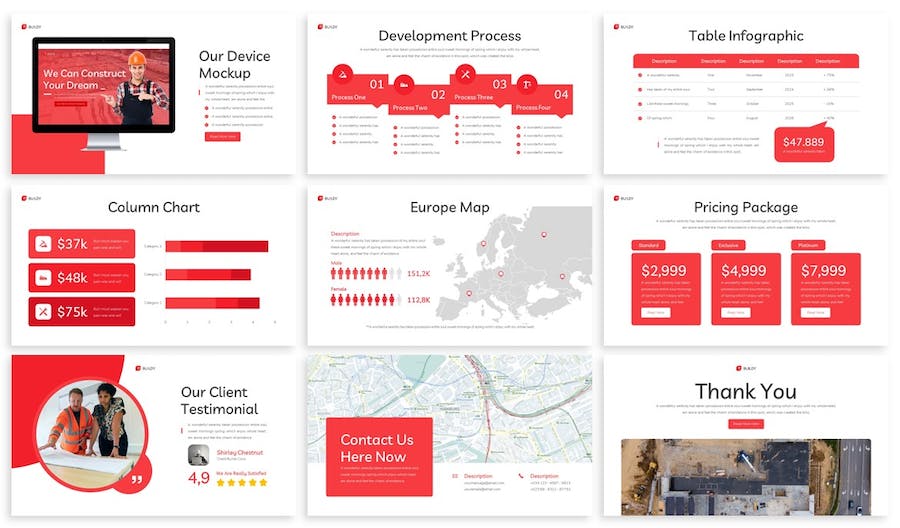Screen dimensions: 900x528
Task: Click the Buildy logo on the Thank You slide
Action: (745, 368)
